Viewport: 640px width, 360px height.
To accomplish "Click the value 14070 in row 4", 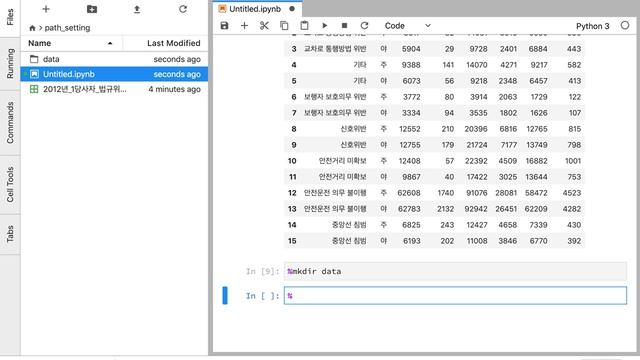I will 477,65.
